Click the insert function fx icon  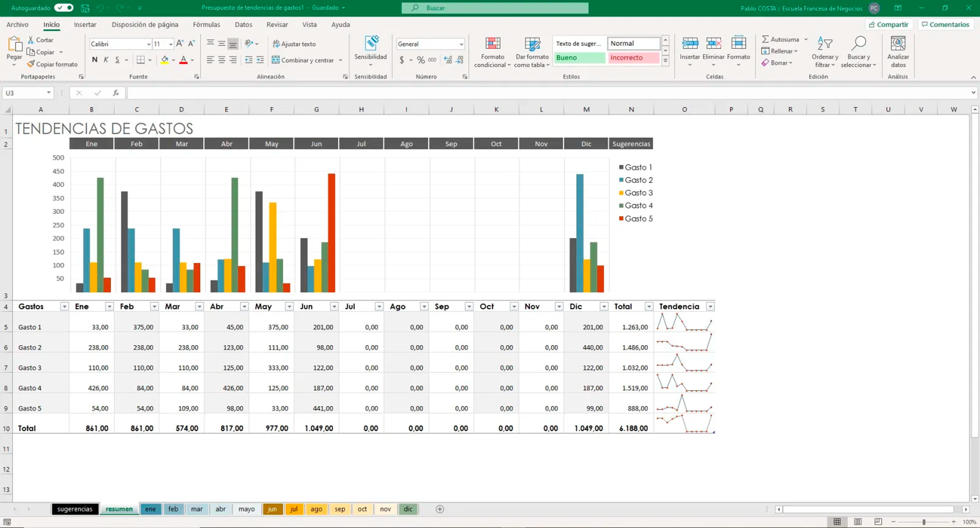click(x=116, y=93)
